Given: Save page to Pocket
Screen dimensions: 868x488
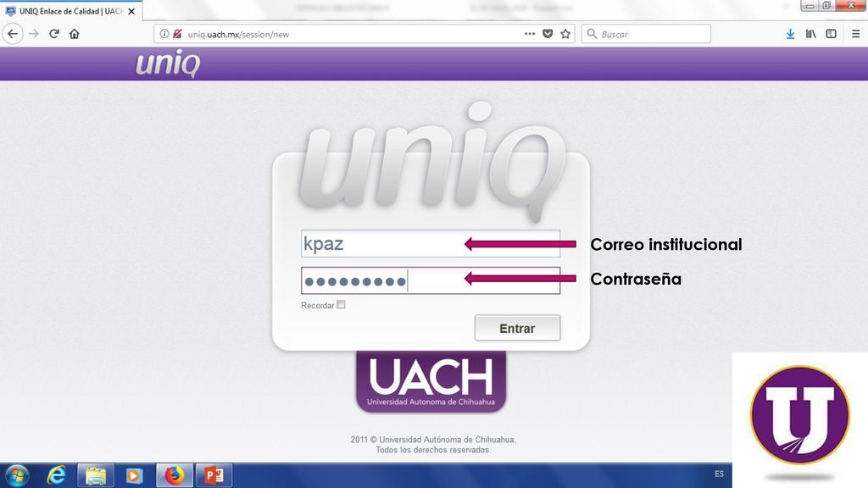Looking at the screenshot, I should 548,34.
